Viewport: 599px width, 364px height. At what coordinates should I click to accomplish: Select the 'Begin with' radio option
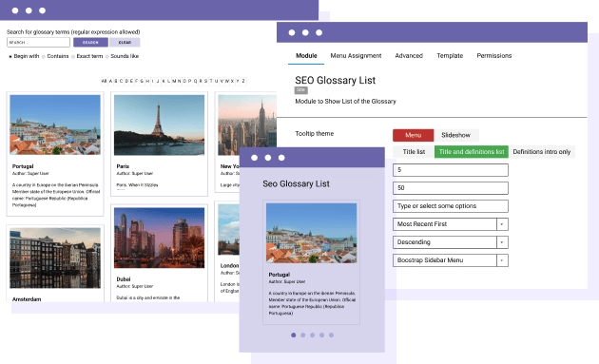pyautogui.click(x=10, y=56)
